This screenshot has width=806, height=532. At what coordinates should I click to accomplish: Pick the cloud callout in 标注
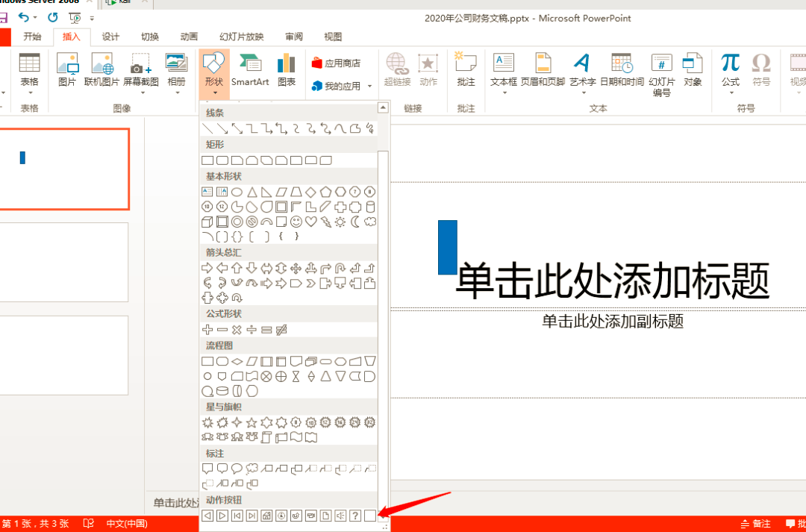[252, 469]
